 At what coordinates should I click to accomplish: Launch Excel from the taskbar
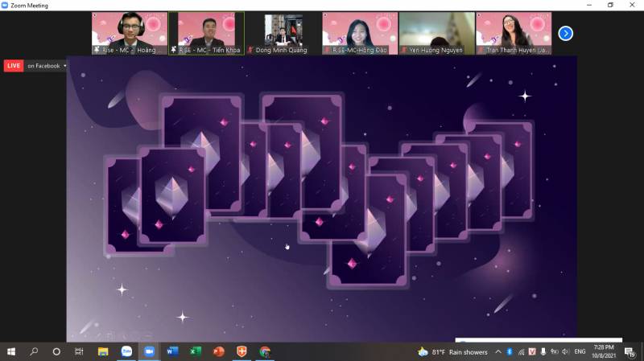pyautogui.click(x=196, y=351)
